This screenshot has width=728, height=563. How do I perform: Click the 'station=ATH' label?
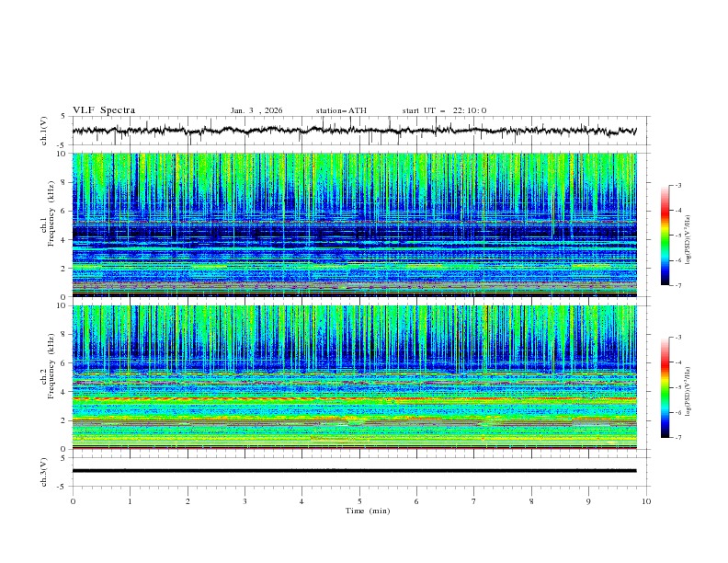click(x=341, y=110)
